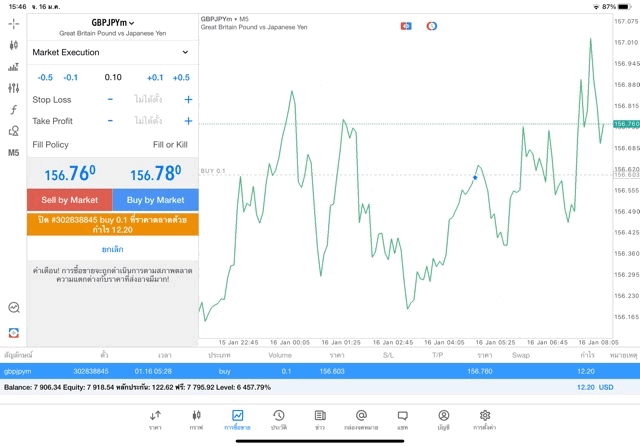Tap the chart magnifier icon in sidebar

[14, 307]
